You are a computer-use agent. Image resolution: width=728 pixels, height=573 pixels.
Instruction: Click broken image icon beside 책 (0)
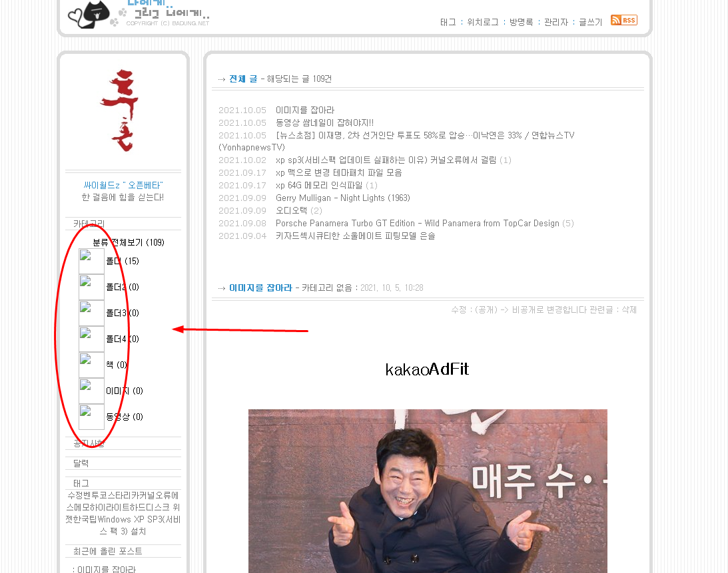91,365
